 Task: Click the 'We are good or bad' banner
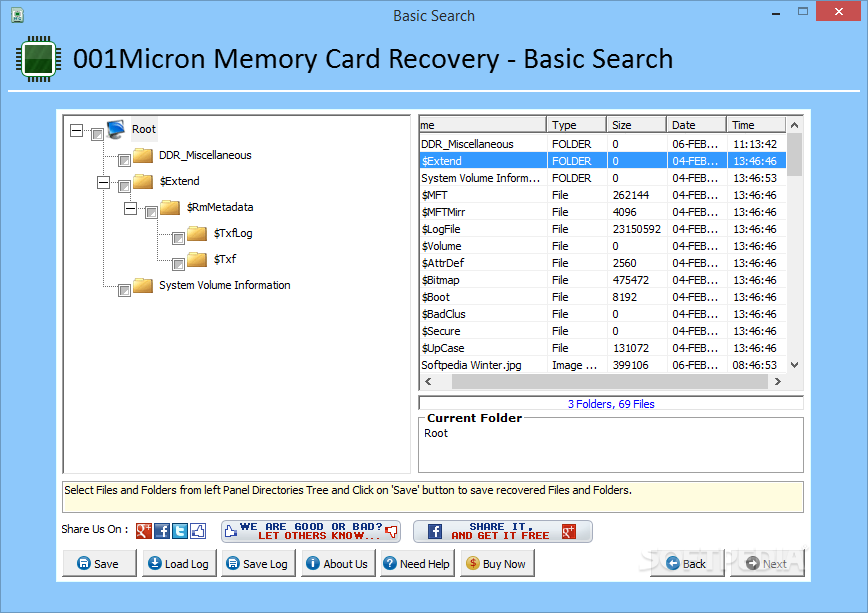(311, 532)
